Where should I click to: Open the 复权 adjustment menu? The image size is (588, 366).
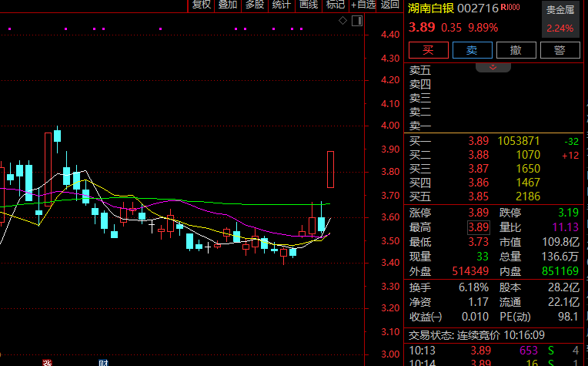(x=202, y=5)
